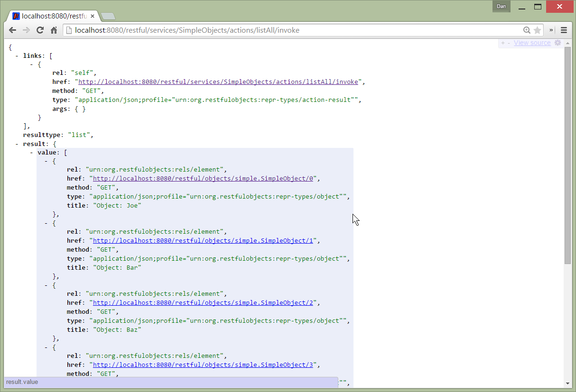The height and width of the screenshot is (392, 576).
Task: Click the View source link
Action: (532, 43)
